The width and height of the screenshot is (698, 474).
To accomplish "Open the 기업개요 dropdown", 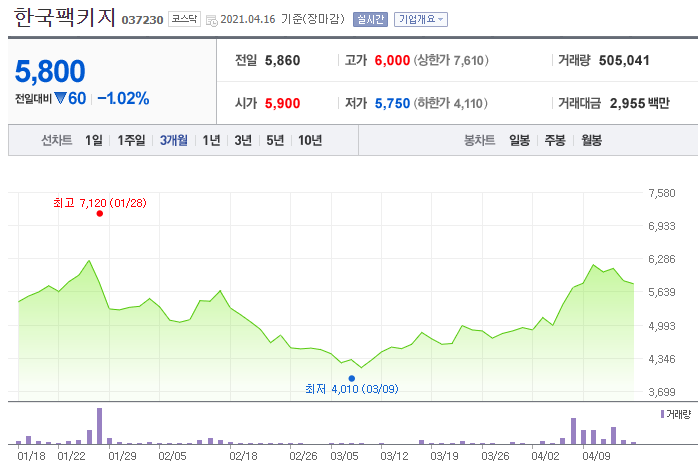I will 421,20.
